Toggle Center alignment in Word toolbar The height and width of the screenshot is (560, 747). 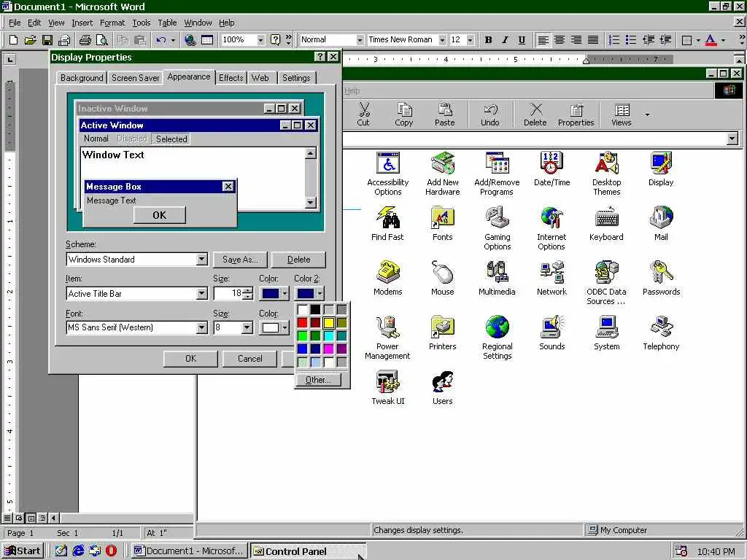click(x=560, y=40)
